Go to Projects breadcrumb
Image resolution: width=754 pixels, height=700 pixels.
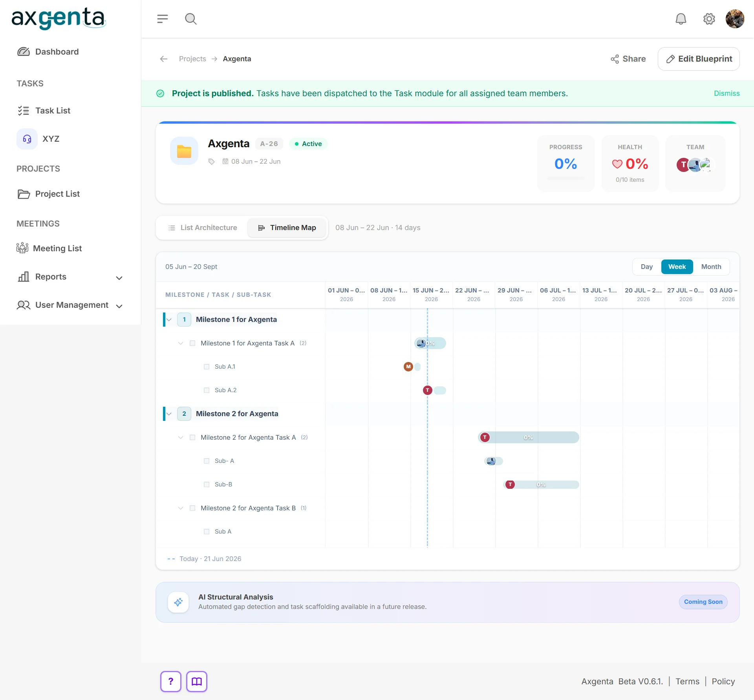192,59
